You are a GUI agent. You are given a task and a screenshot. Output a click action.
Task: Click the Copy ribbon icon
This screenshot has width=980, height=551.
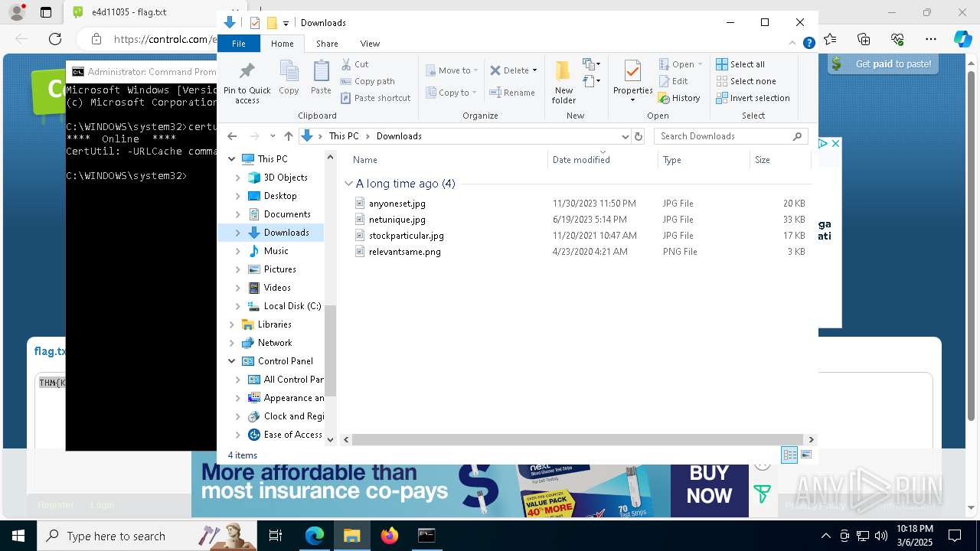pos(289,77)
